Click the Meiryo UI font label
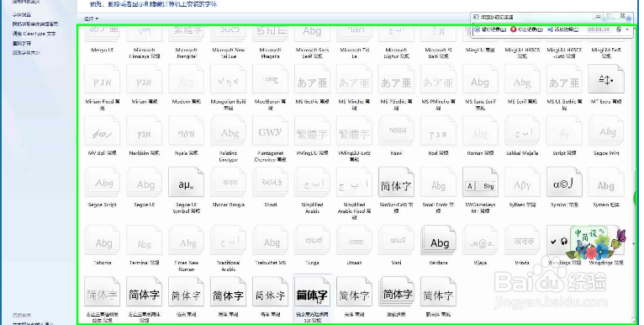This screenshot has height=325, width=644. [x=102, y=50]
